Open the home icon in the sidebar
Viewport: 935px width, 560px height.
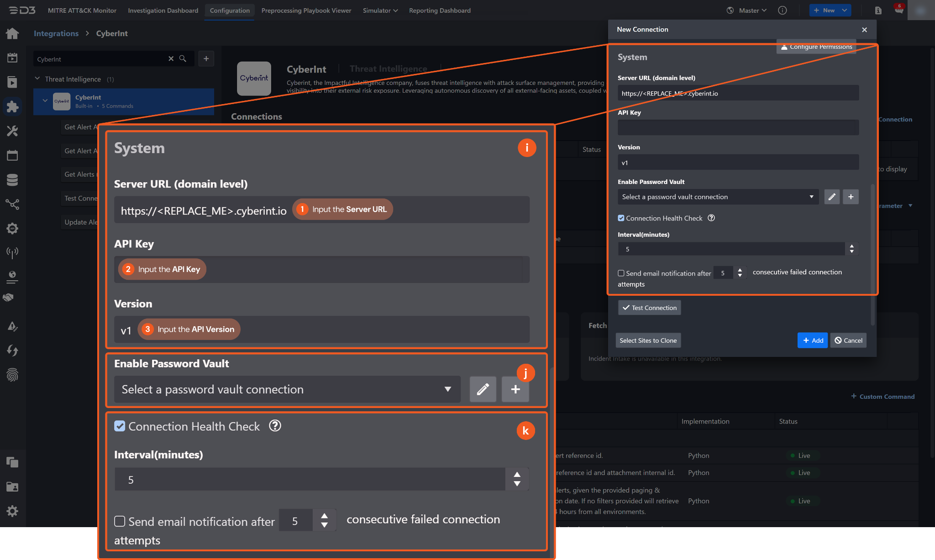point(12,33)
